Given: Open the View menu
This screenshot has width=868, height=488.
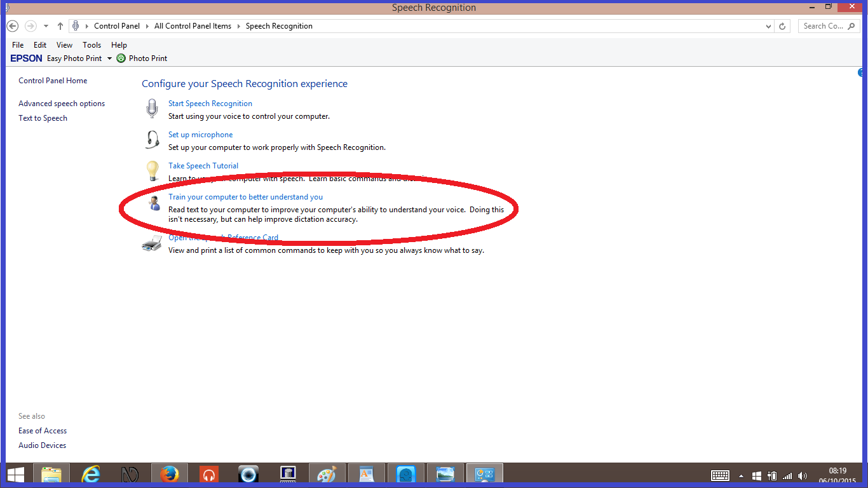Looking at the screenshot, I should tap(64, 45).
